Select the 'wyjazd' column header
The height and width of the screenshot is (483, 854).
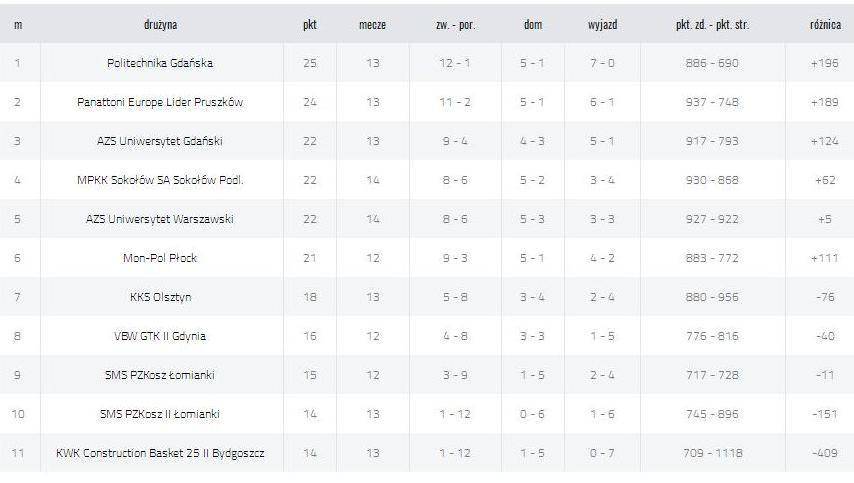(x=602, y=25)
